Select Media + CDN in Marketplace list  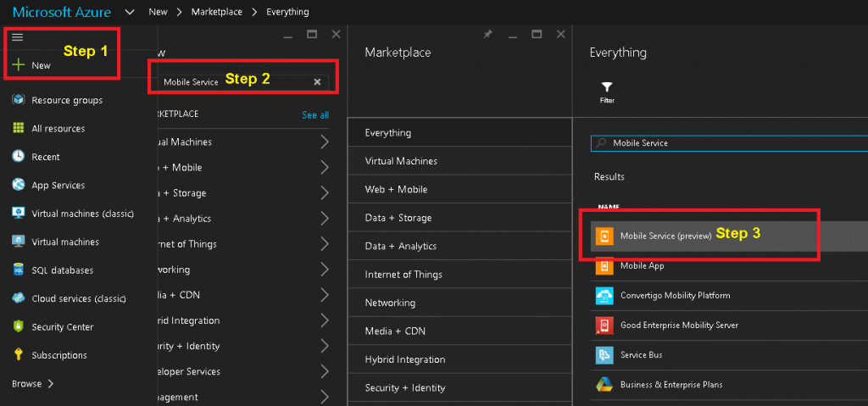click(459, 331)
